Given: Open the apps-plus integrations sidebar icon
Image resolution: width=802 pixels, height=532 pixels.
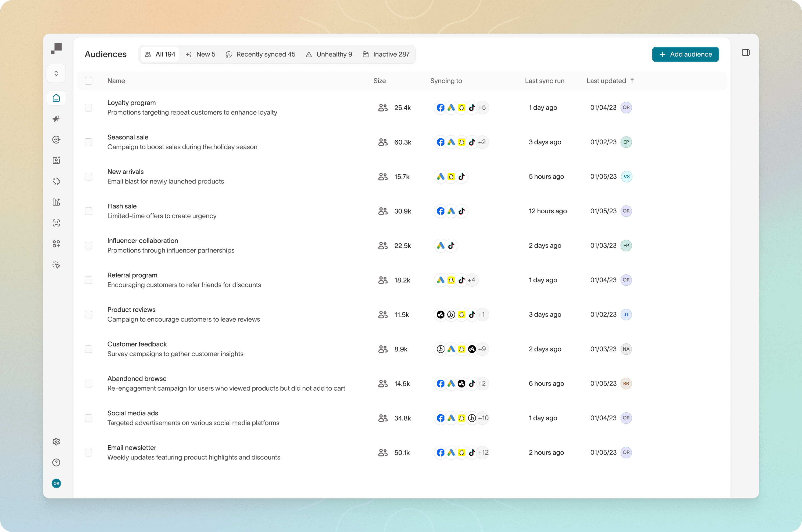Looking at the screenshot, I should pos(56,244).
